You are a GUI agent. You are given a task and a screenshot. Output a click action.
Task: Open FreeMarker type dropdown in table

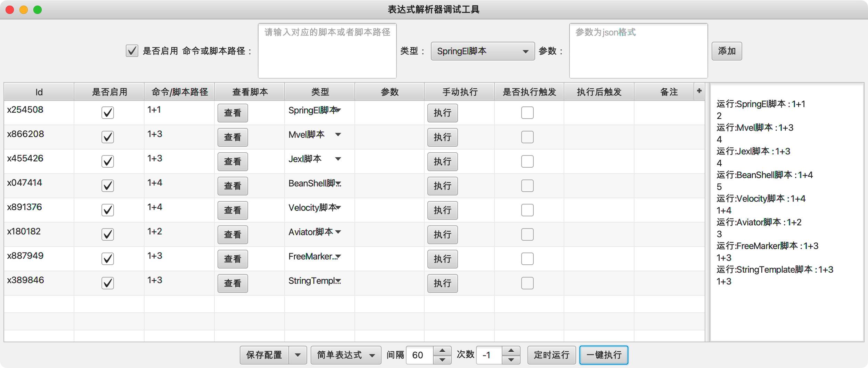315,256
